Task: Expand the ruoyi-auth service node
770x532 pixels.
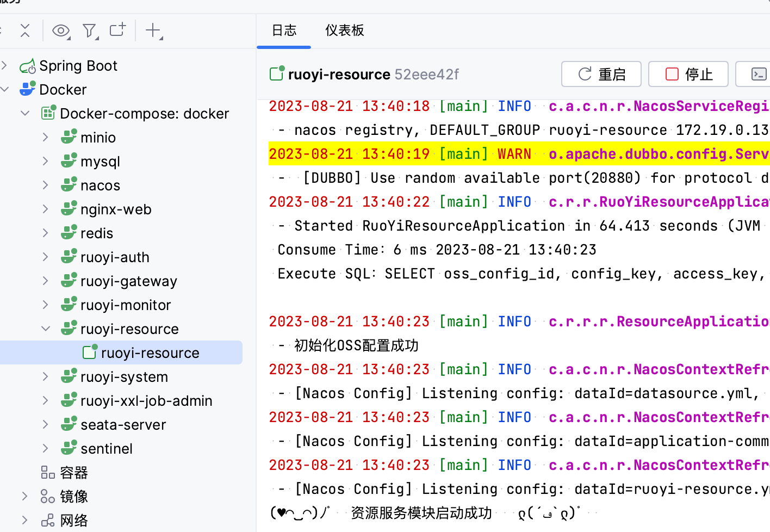Action: pyautogui.click(x=46, y=257)
